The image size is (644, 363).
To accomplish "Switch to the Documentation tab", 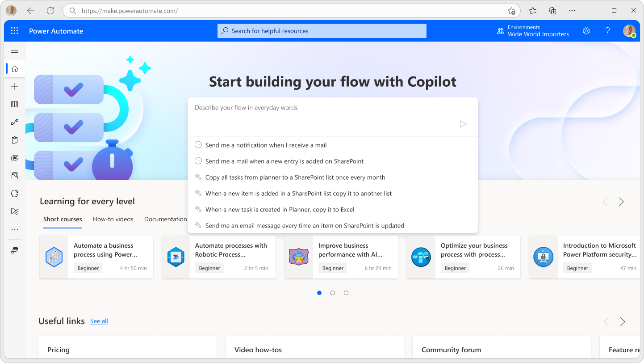I will click(x=165, y=219).
